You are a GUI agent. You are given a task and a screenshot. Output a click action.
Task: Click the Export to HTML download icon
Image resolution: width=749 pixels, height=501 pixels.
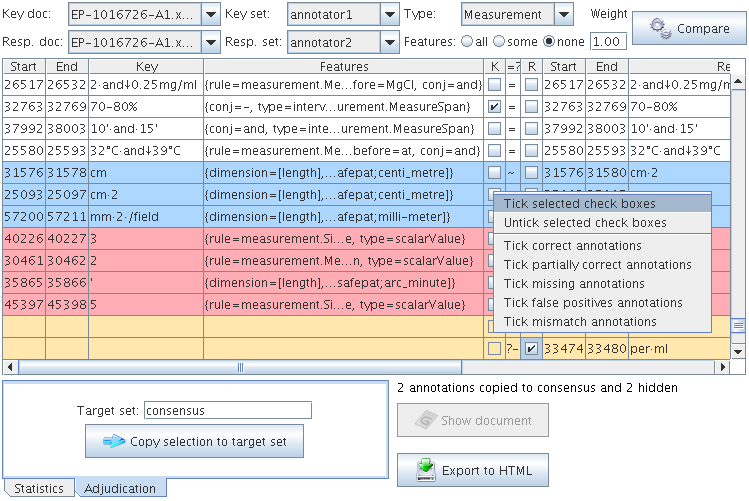tap(427, 470)
